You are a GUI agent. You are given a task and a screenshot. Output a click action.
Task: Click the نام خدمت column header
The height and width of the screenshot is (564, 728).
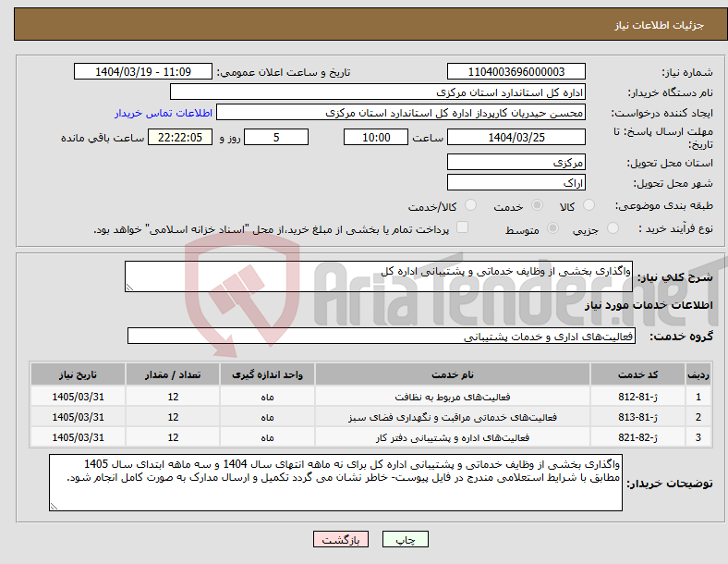click(x=453, y=374)
